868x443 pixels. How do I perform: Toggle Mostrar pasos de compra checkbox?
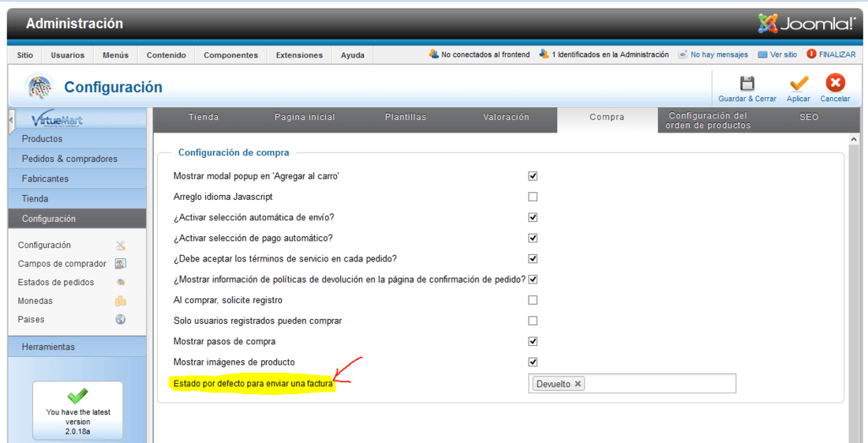coord(533,341)
